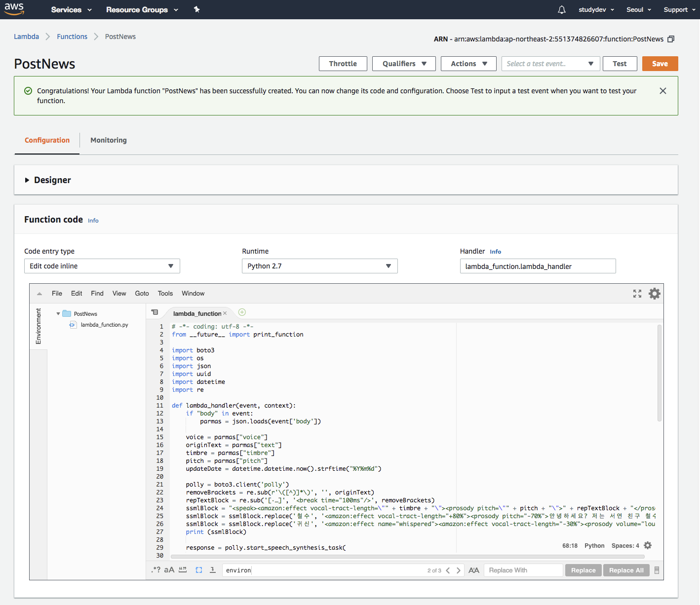Viewport: 700px width, 605px height.
Task: Open the Code entry type dropdown
Action: pyautogui.click(x=102, y=266)
